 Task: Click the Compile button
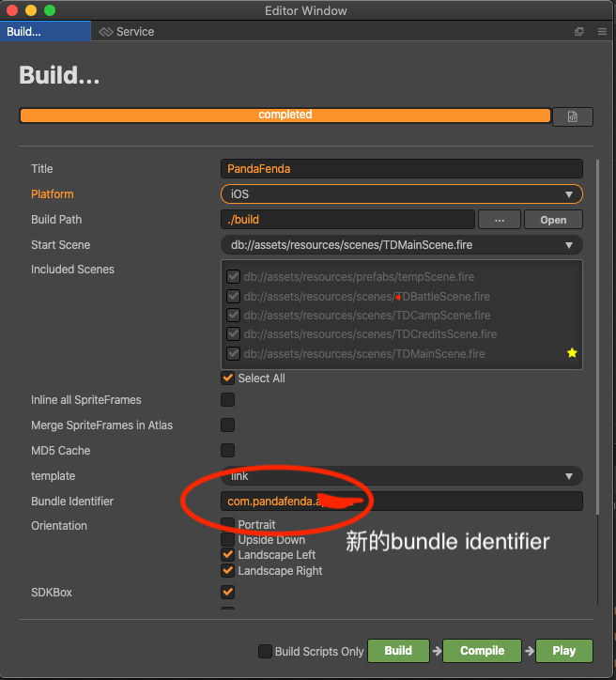coord(482,651)
